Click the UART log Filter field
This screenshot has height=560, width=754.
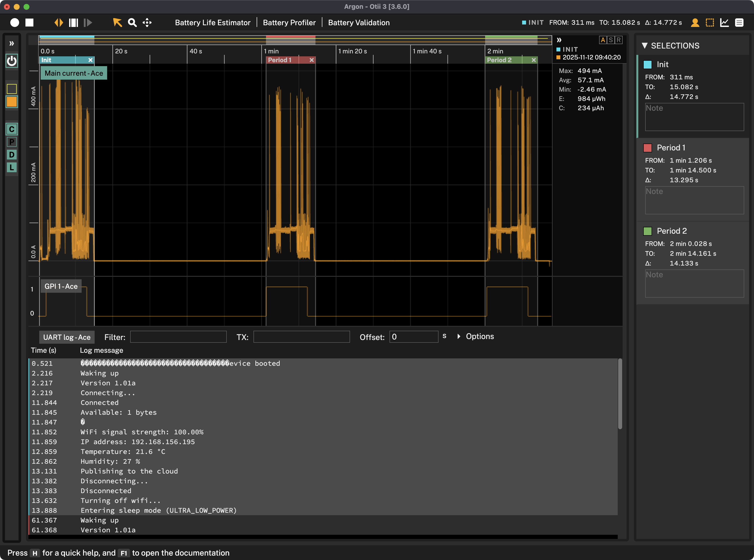coord(178,337)
